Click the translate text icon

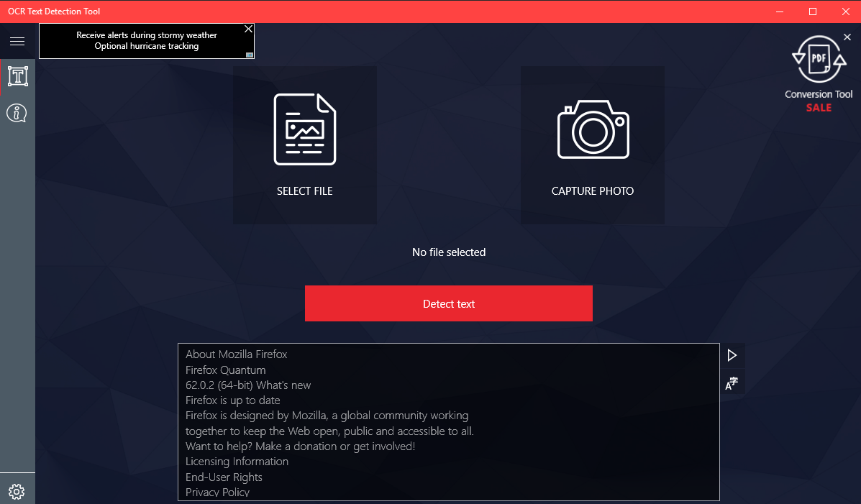click(x=732, y=384)
